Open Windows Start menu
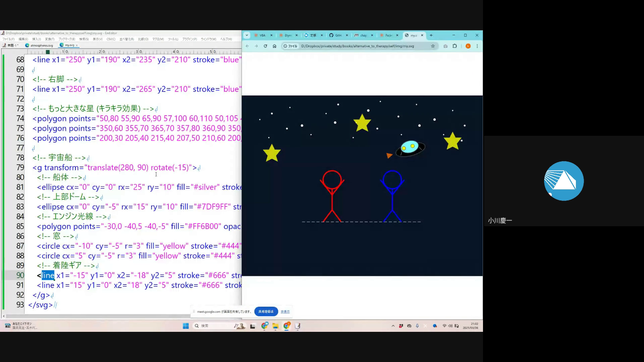Image resolution: width=644 pixels, height=362 pixels. [x=185, y=326]
